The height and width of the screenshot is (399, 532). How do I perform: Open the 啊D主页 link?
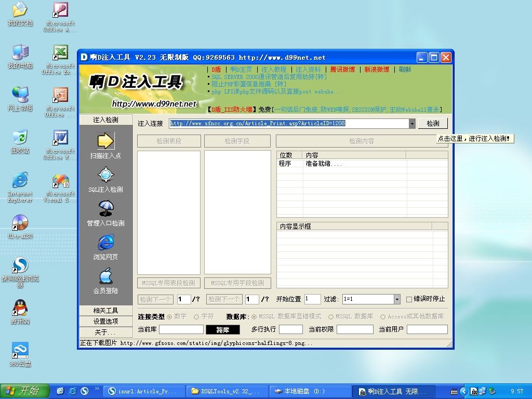241,70
